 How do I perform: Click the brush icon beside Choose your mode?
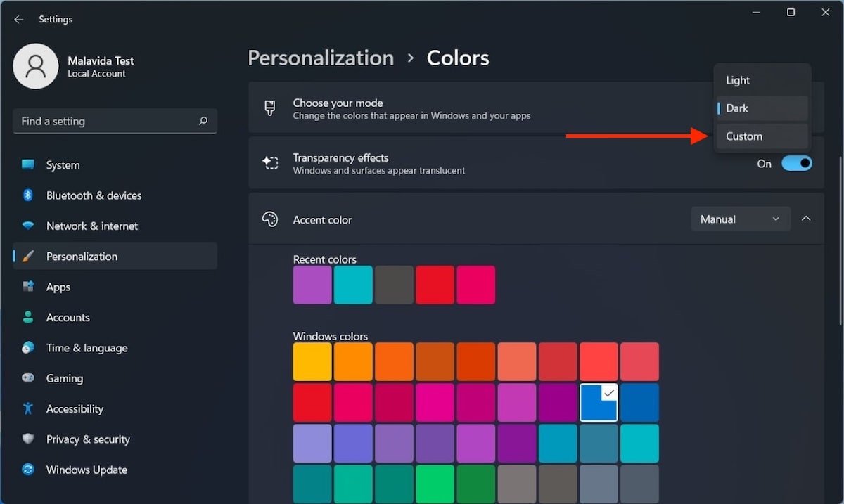coord(270,108)
